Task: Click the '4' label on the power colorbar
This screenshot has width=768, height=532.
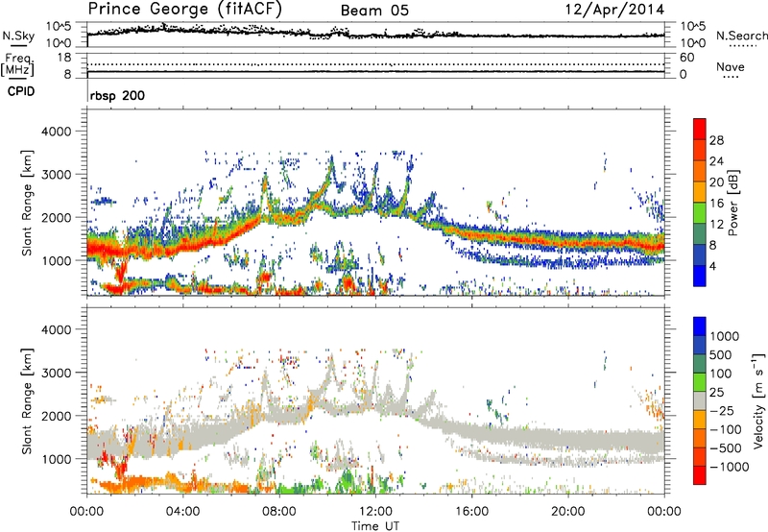Action: (712, 266)
